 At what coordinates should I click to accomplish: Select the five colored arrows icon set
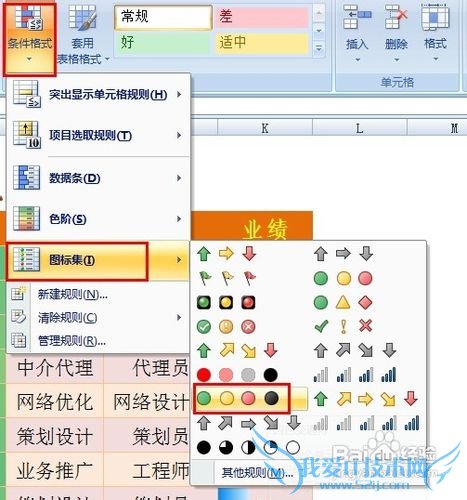pos(366,399)
